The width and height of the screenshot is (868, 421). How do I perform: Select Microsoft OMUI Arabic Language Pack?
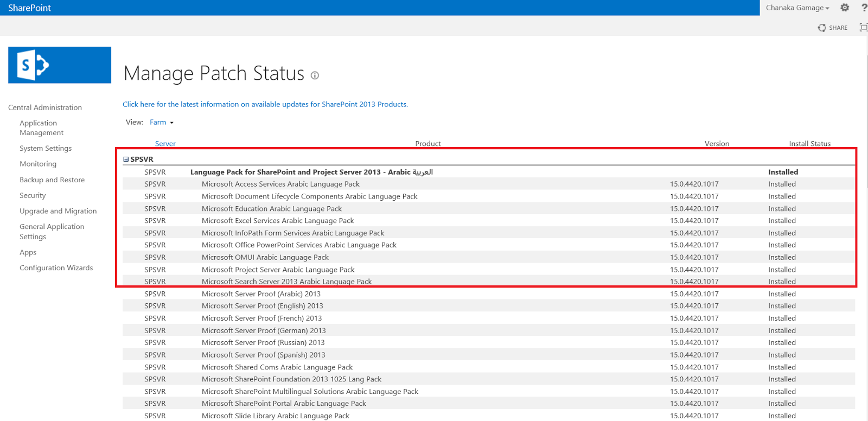point(489,257)
